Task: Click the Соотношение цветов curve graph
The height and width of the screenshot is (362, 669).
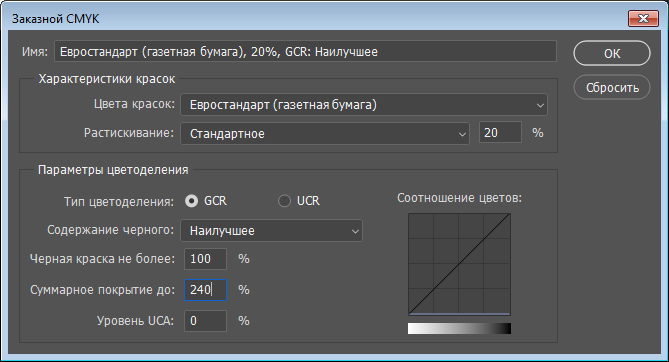Action: [459, 264]
